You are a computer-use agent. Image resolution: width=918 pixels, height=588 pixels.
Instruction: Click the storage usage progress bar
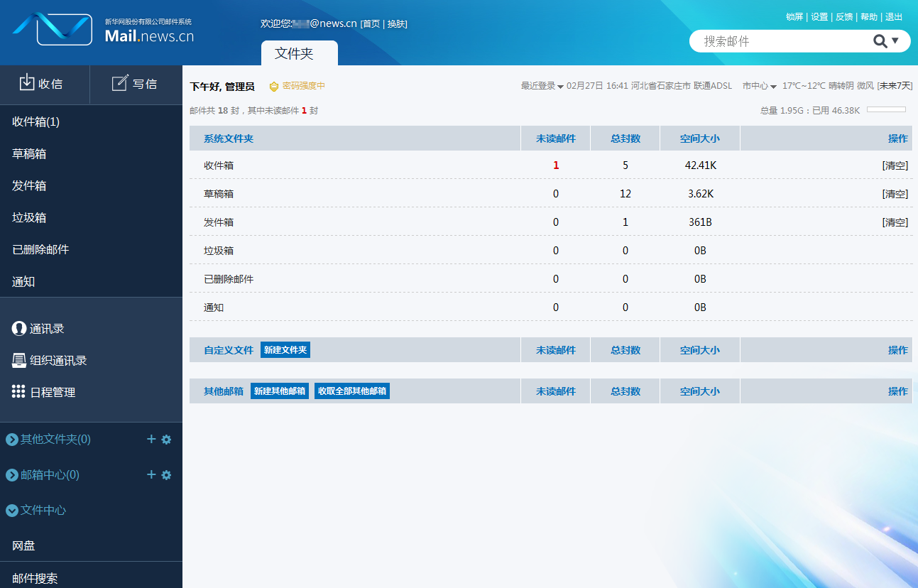click(x=886, y=109)
